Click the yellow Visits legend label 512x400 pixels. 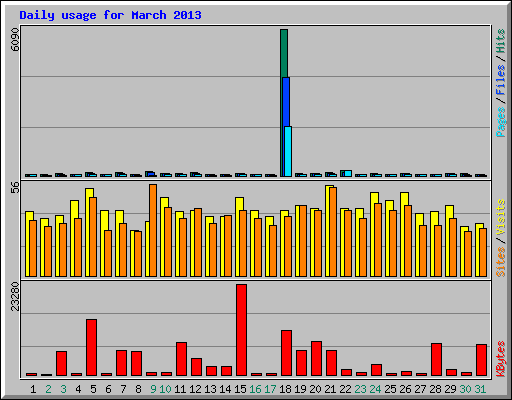pos(500,218)
